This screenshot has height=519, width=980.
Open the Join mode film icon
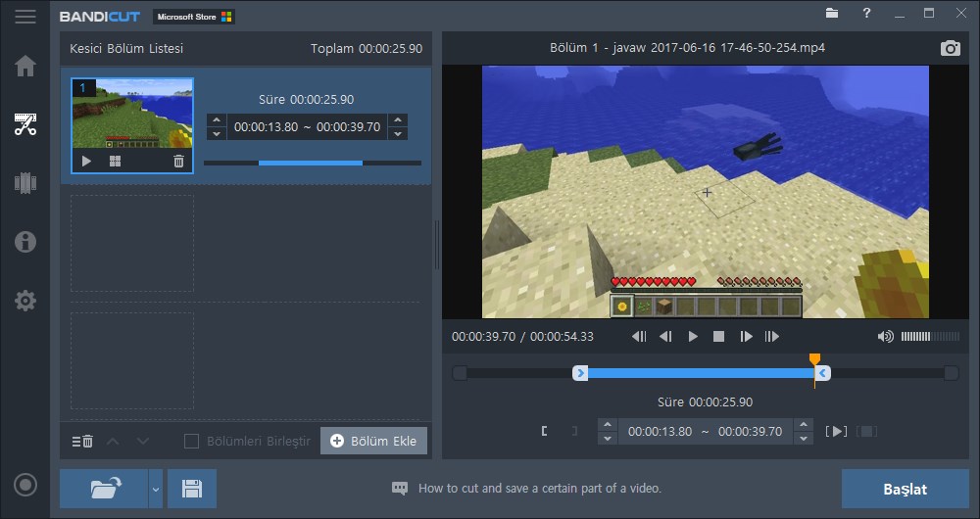tap(25, 183)
